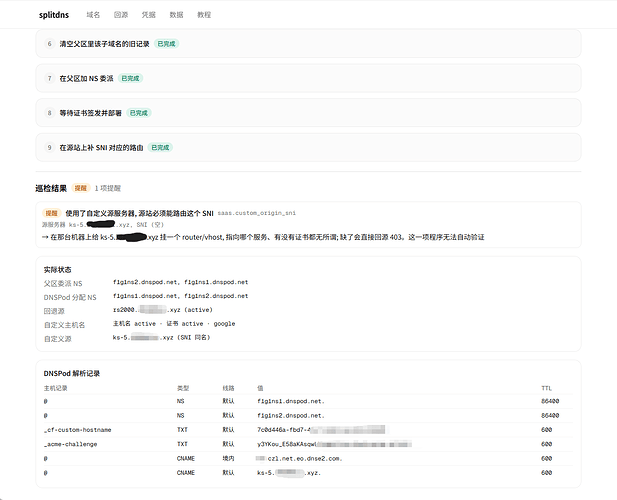Image resolution: width=617 pixels, height=500 pixels.
Task: Click the _cf-custom-hostname TXT record row
Action: pyautogui.click(x=308, y=430)
